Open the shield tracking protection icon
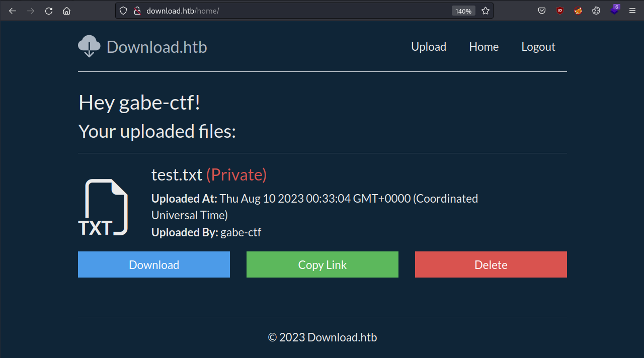Screen dimensions: 644x358 123,11
